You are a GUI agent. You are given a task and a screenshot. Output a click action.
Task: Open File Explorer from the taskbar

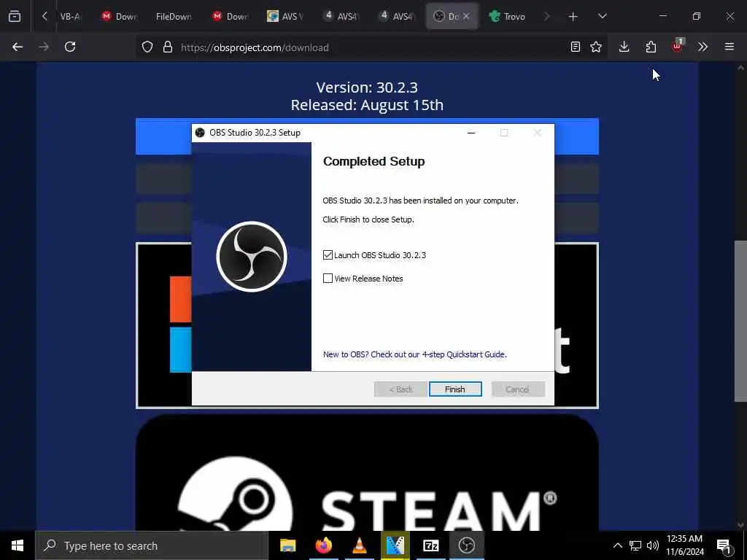287,545
